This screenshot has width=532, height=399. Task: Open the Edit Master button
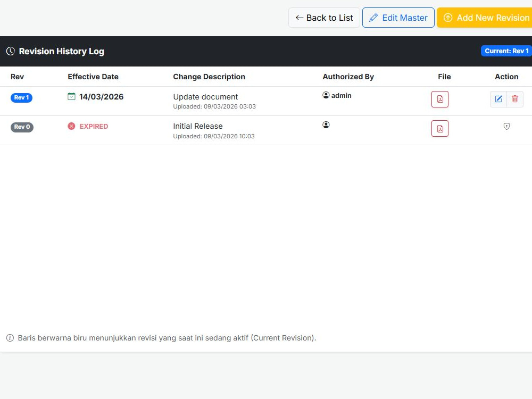pyautogui.click(x=398, y=18)
